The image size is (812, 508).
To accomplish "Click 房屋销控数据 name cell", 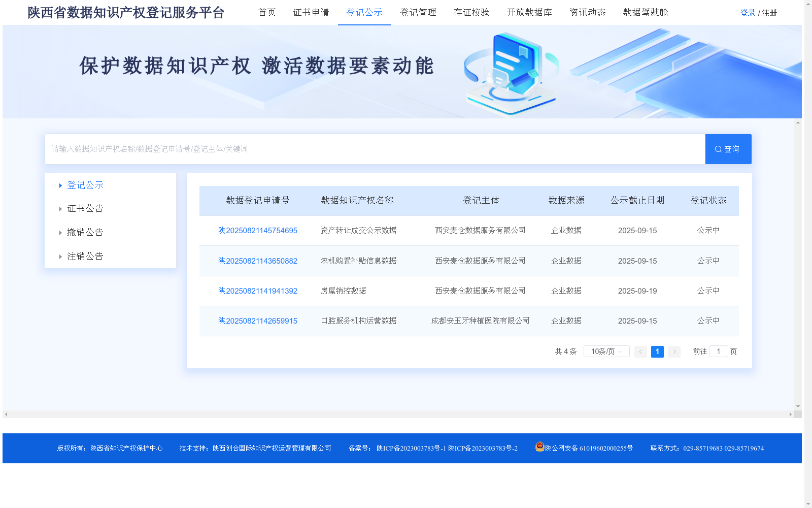I will (343, 291).
